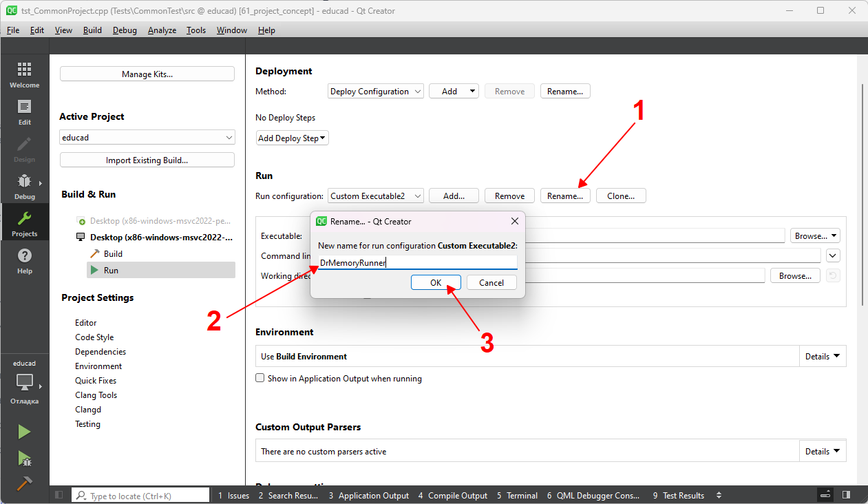868x504 pixels.
Task: Open the educad kit selector monitor icon
Action: point(24,382)
